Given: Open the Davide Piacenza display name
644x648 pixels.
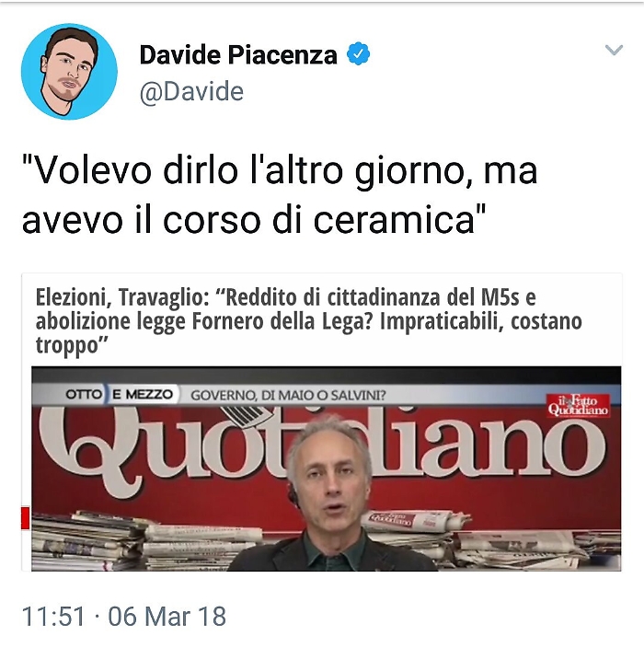Looking at the screenshot, I should (x=238, y=54).
